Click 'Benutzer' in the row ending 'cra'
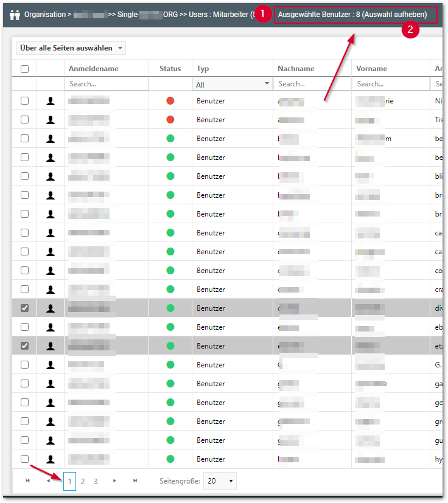 coord(211,290)
